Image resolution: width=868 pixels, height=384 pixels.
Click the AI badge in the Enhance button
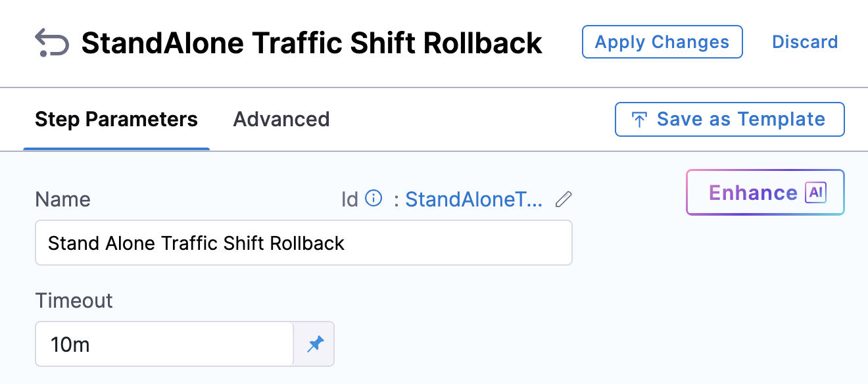point(816,193)
